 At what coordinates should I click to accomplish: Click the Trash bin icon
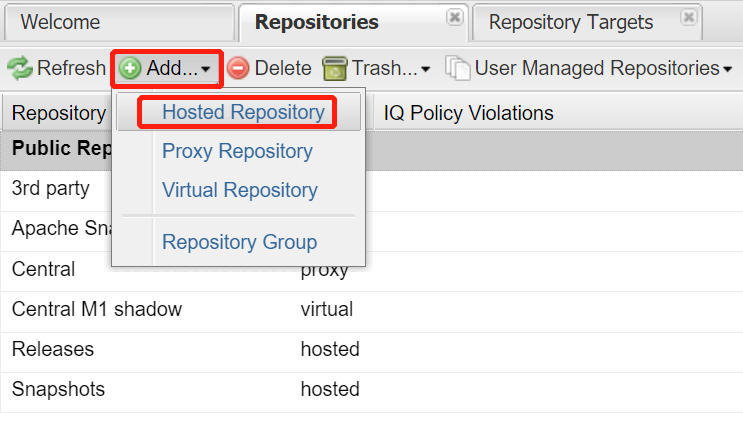(x=335, y=68)
